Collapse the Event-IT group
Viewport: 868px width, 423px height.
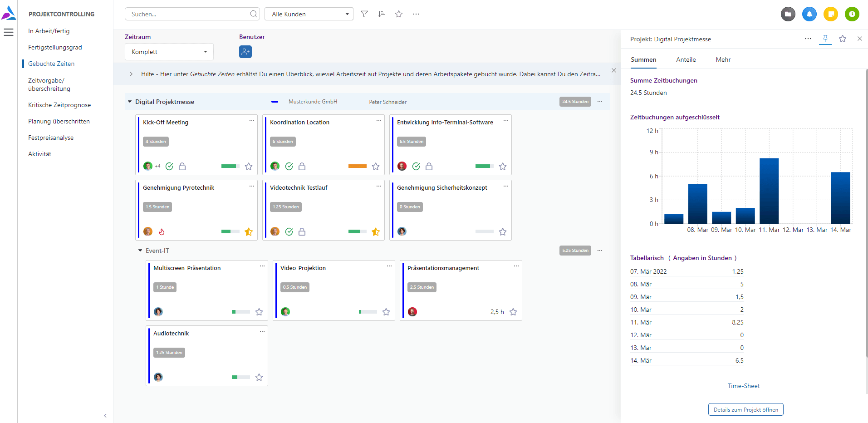pos(140,251)
